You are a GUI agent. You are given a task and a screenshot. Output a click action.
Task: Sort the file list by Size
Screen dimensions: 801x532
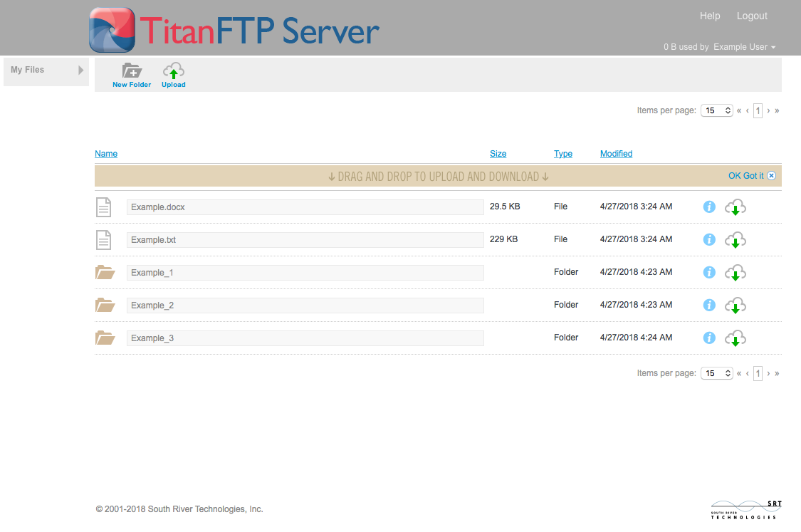[498, 154]
